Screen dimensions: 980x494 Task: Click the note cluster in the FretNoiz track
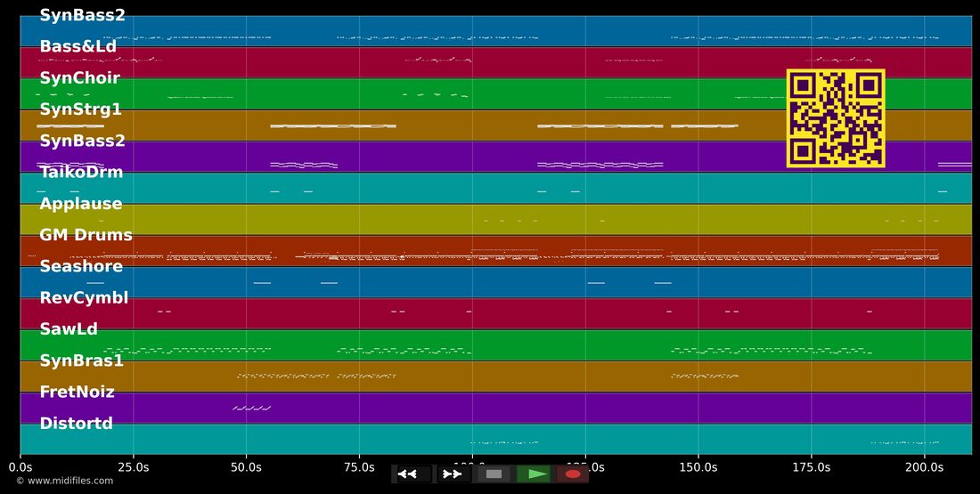coord(252,408)
